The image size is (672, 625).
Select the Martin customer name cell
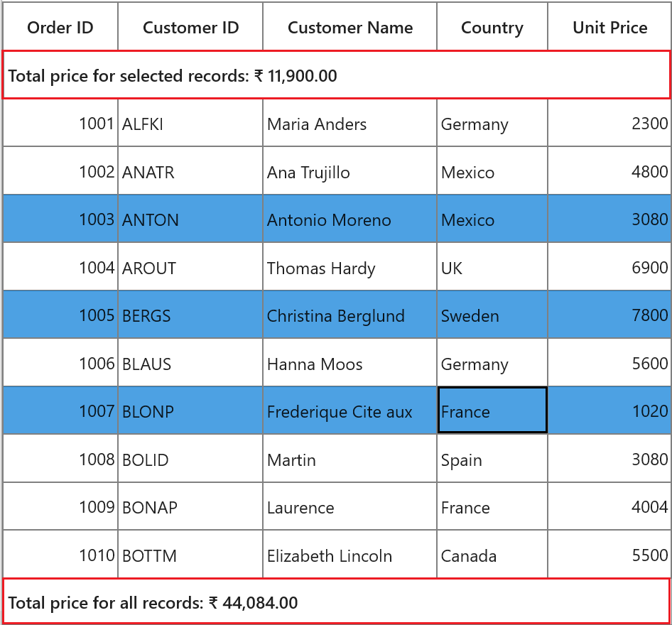click(x=349, y=458)
